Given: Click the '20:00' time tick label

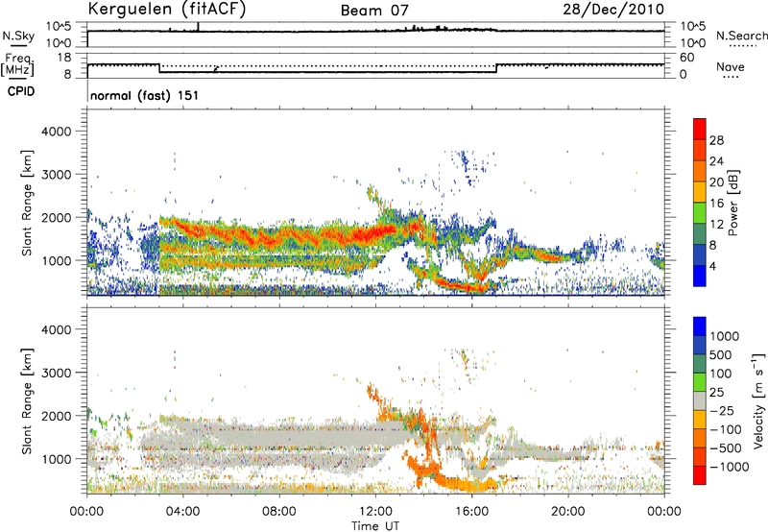Looking at the screenshot, I should point(568,512).
